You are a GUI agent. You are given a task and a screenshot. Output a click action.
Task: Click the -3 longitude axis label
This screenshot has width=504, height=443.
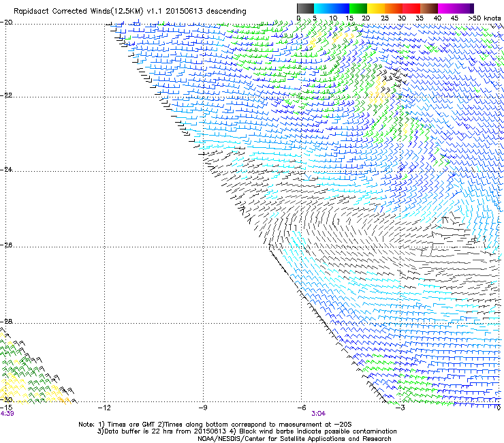click(x=400, y=408)
